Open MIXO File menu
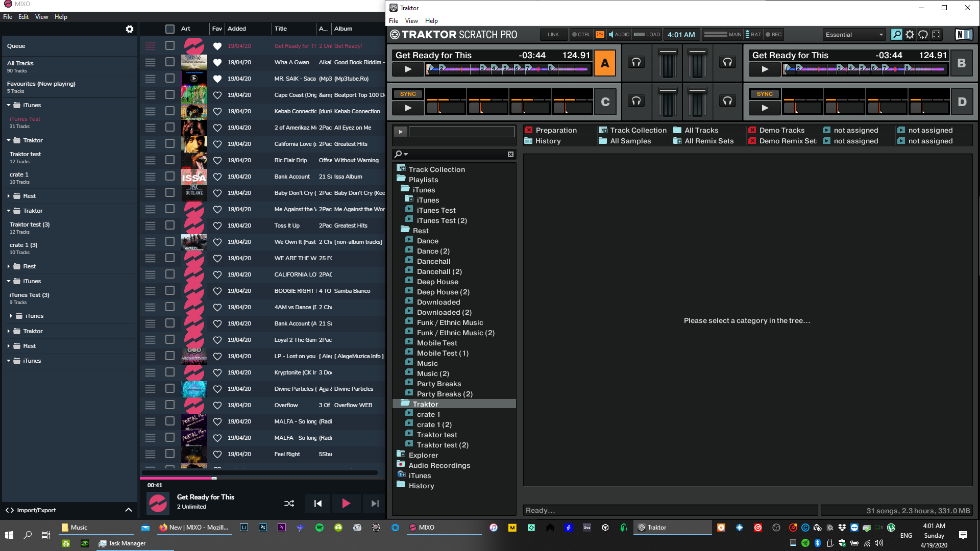 [8, 17]
